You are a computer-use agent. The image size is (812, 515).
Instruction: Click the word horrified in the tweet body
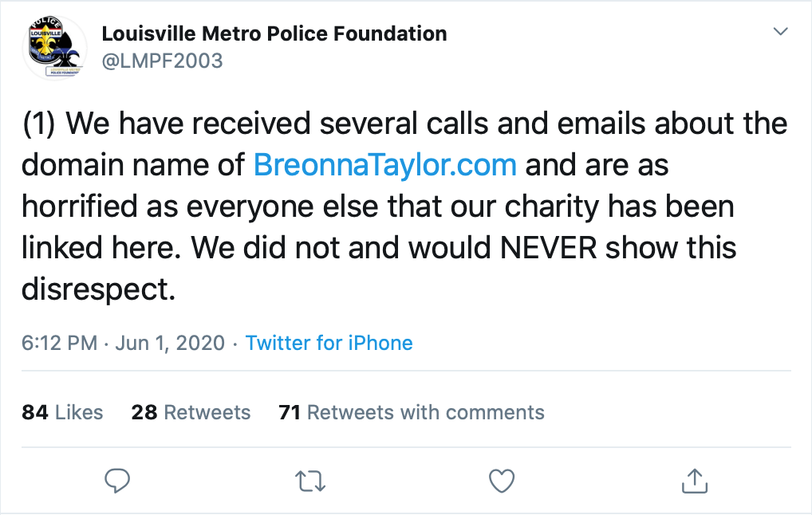click(x=79, y=206)
